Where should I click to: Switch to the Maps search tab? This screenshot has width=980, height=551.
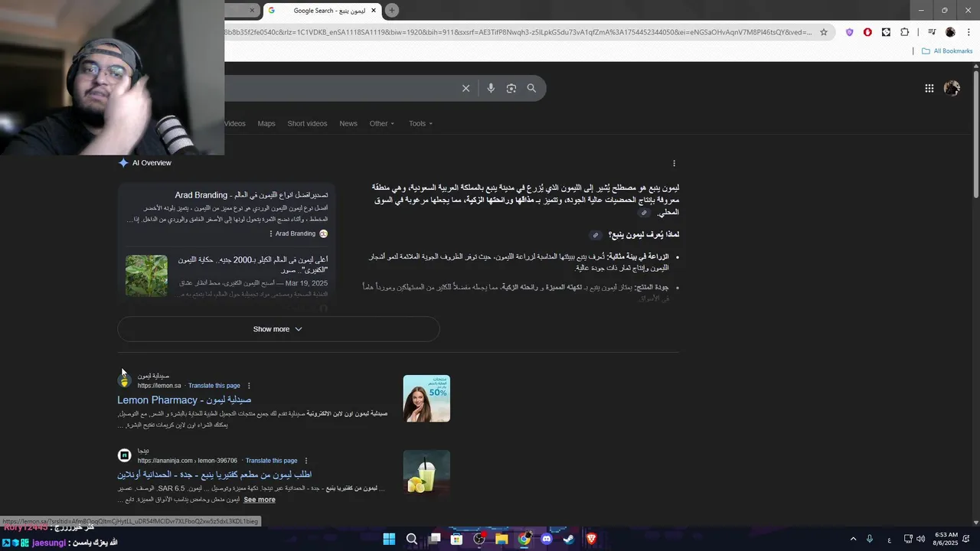click(266, 123)
